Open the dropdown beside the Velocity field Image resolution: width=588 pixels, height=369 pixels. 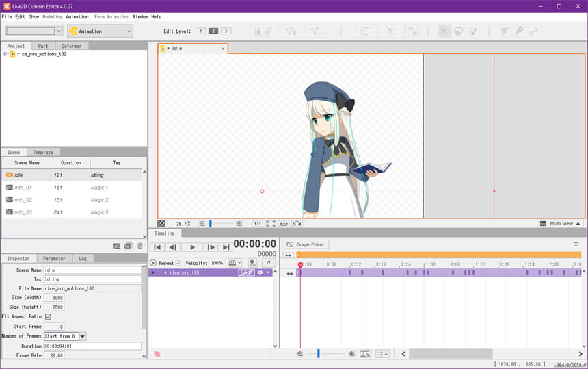[x=239, y=263]
